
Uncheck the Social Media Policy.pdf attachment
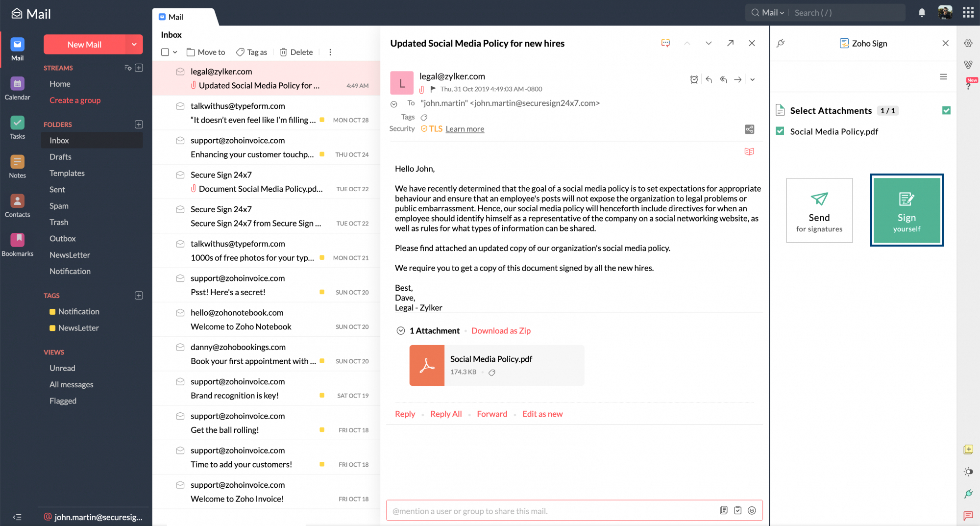pos(780,131)
